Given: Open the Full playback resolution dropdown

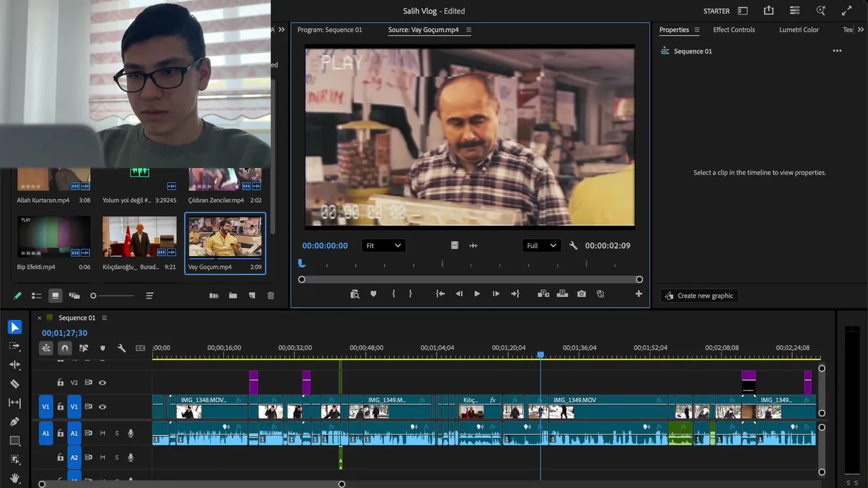Looking at the screenshot, I should [x=541, y=245].
